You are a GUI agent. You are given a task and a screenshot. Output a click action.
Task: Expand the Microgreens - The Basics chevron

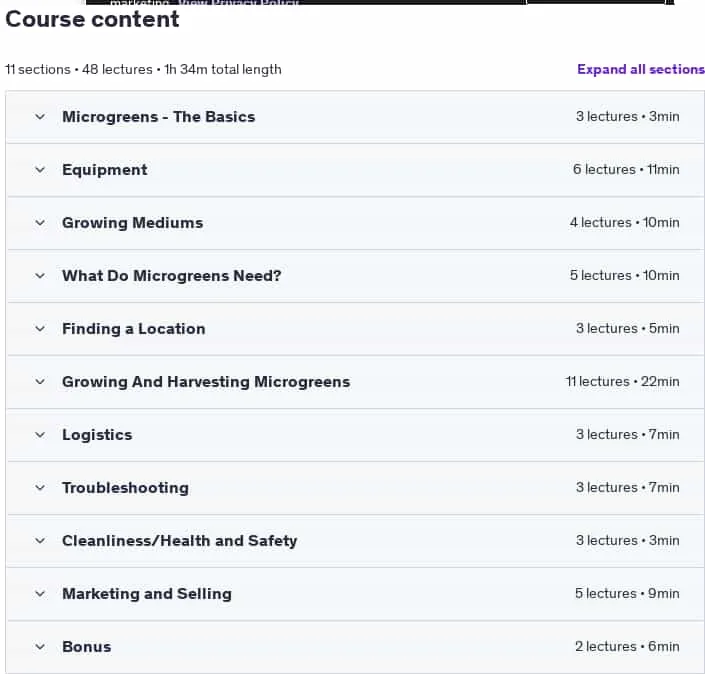click(40, 117)
